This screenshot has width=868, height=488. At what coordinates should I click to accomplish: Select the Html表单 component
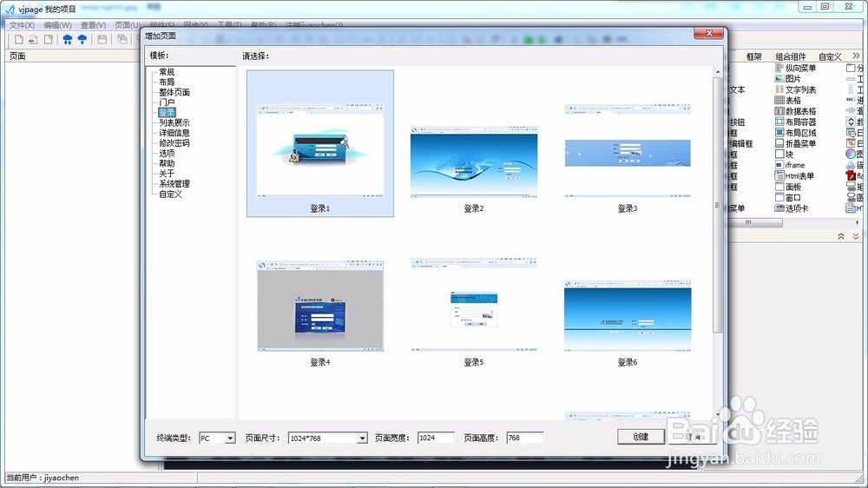794,176
